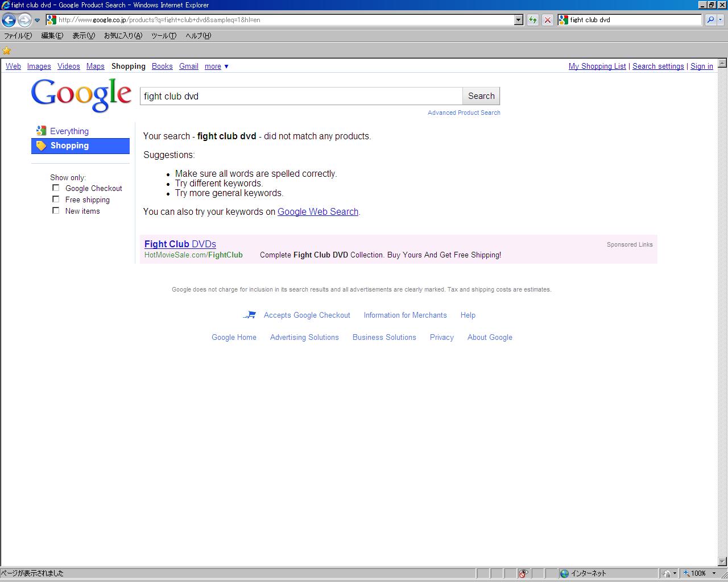Click the Stop loading X icon
Viewport: 728px width, 582px height.
point(547,20)
